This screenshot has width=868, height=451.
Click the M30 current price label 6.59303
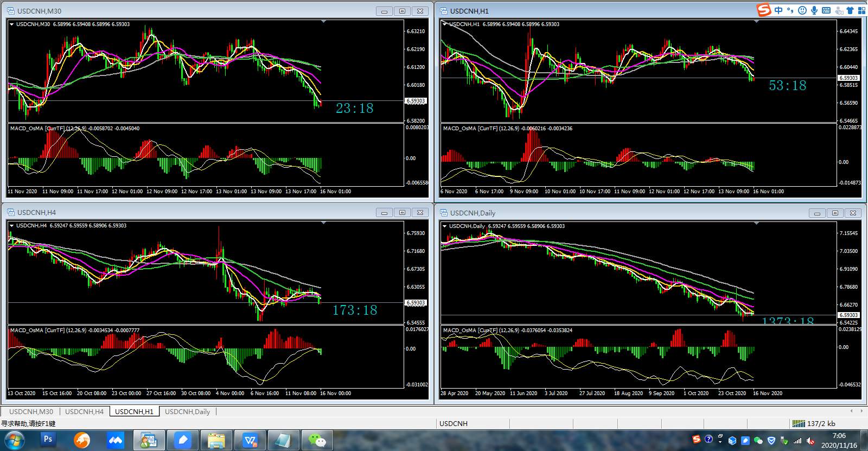(x=416, y=101)
